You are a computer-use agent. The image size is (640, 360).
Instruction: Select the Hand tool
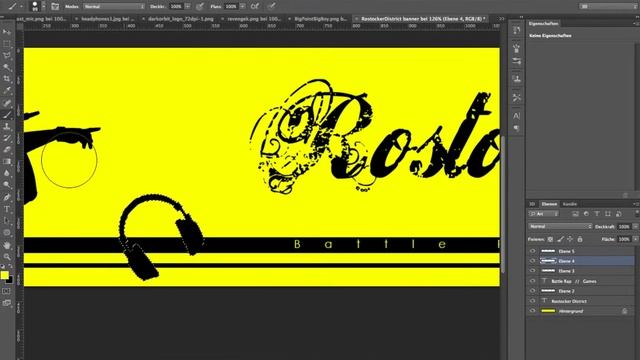7,245
